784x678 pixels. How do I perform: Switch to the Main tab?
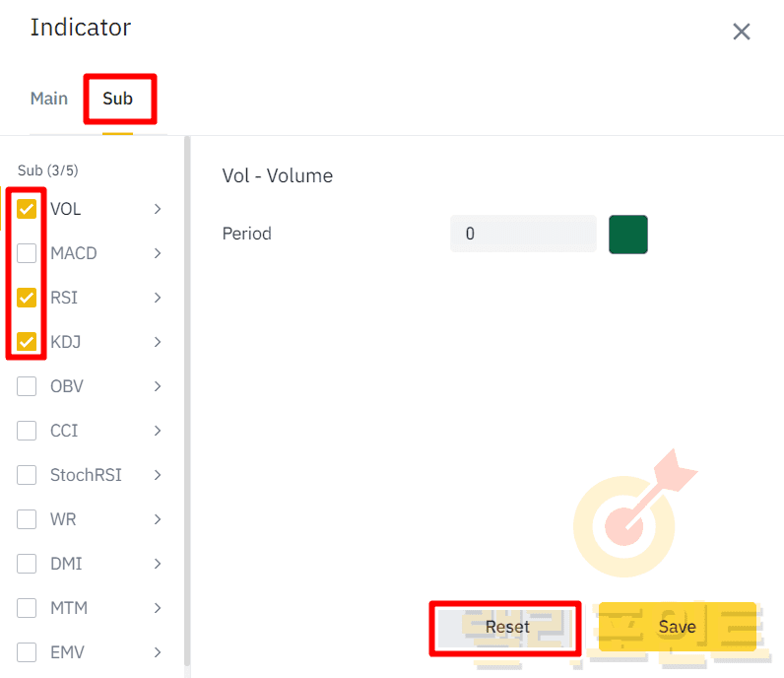coord(49,99)
